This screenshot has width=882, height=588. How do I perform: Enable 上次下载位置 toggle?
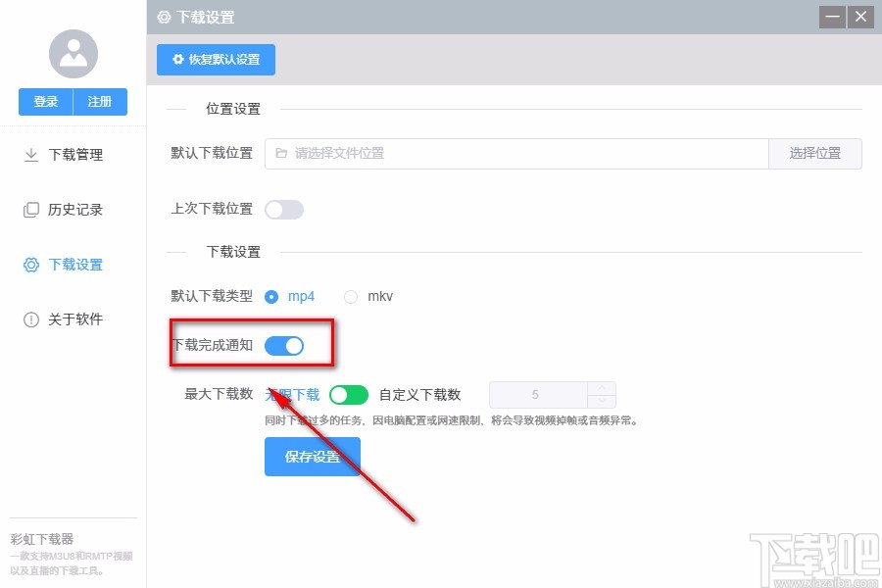coord(284,209)
